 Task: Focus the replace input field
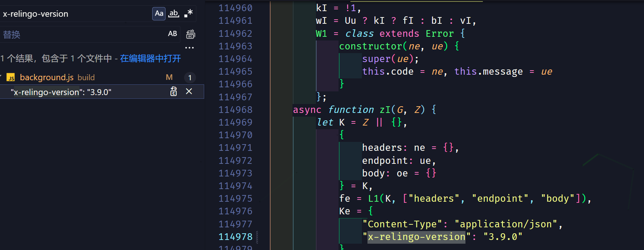[84, 34]
